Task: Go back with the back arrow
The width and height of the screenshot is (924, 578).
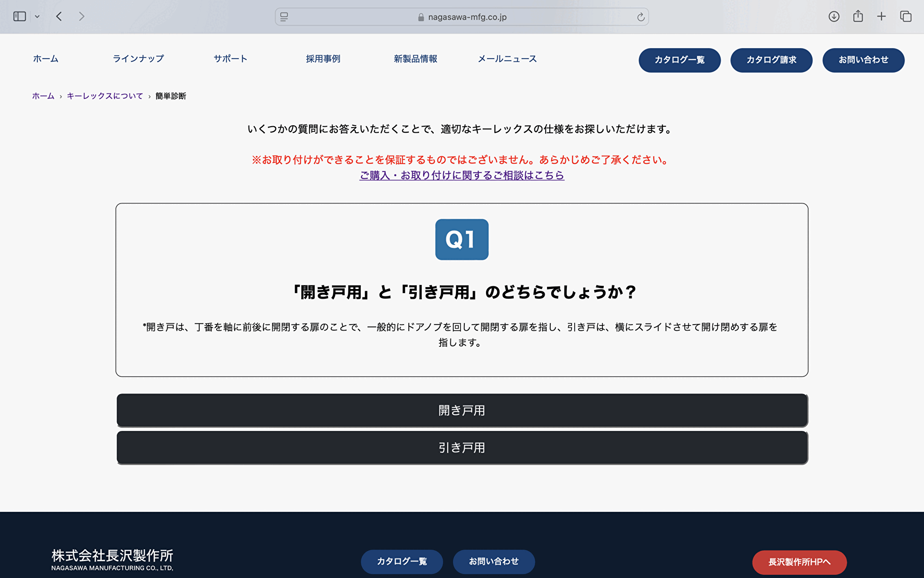Action: 59,17
